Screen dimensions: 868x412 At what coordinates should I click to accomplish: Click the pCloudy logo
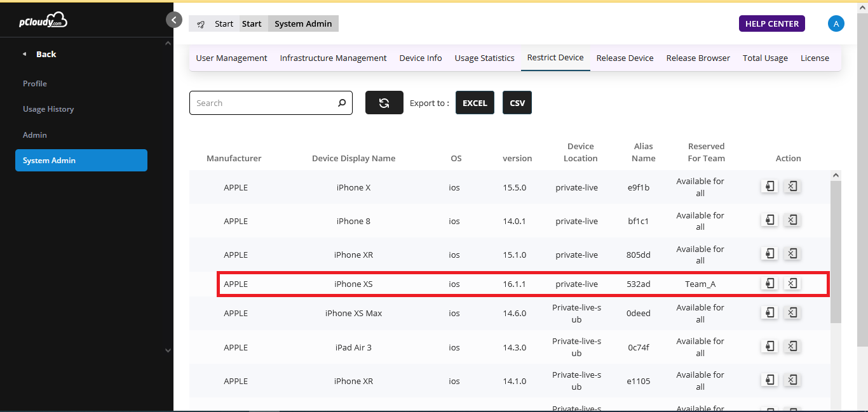[x=43, y=20]
